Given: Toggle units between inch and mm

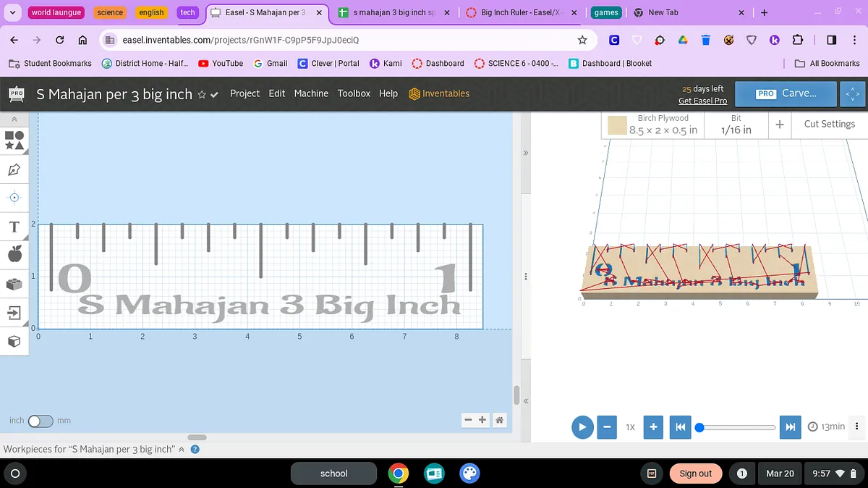Looking at the screenshot, I should click(40, 421).
